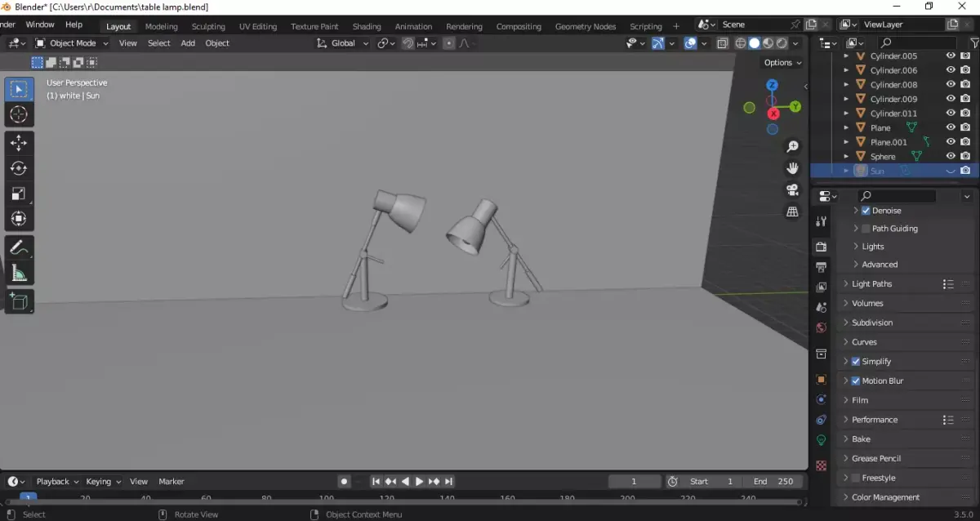This screenshot has height=521, width=980.
Task: Jump to the end frame button
Action: [448, 482]
